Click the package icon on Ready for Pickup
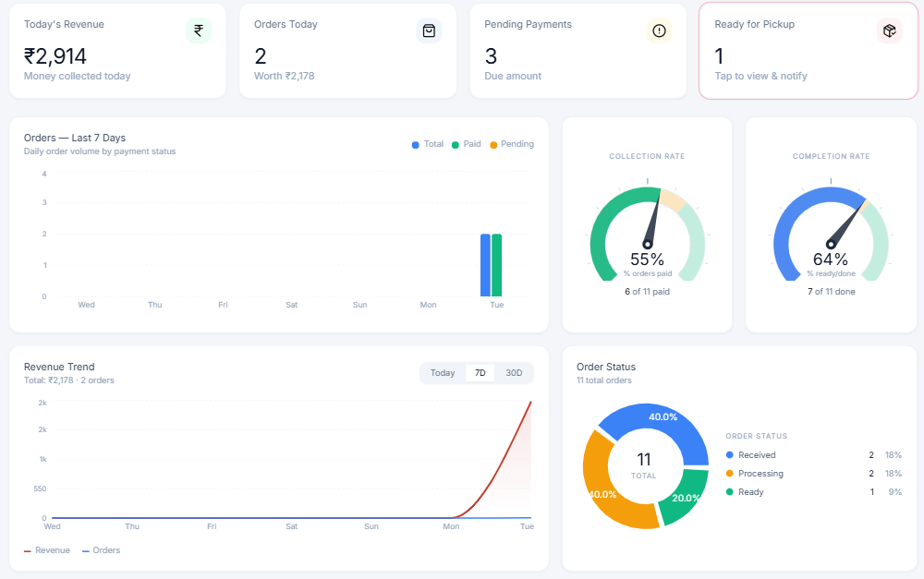This screenshot has height=579, width=924. click(x=889, y=30)
